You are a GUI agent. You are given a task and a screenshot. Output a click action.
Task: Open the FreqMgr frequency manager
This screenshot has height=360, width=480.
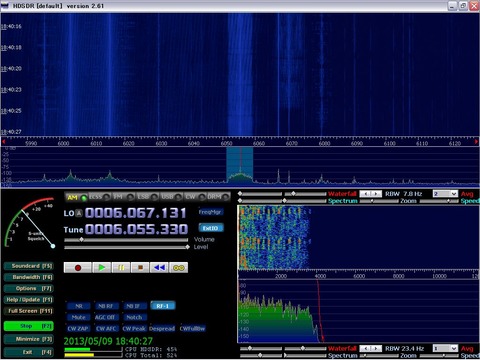[211, 212]
